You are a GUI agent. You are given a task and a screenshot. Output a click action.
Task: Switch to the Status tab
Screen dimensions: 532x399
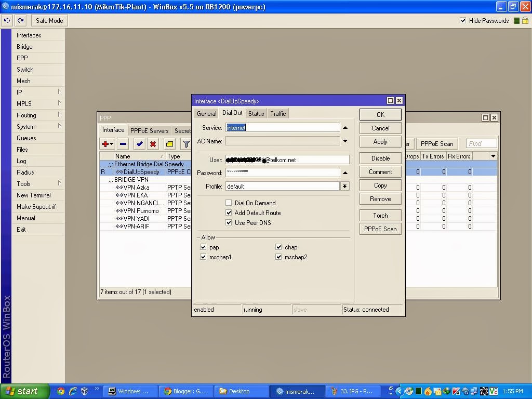(256, 114)
